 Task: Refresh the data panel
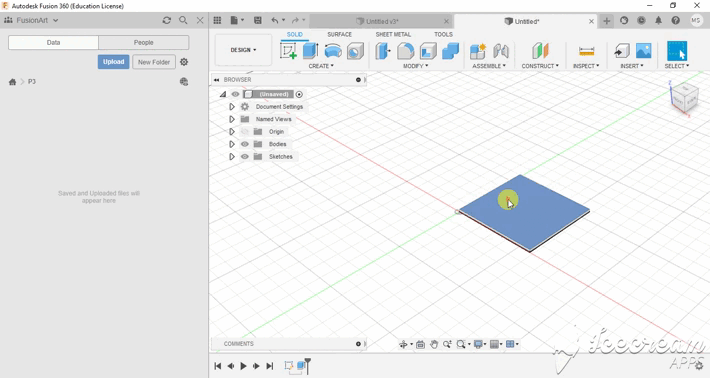tap(167, 20)
